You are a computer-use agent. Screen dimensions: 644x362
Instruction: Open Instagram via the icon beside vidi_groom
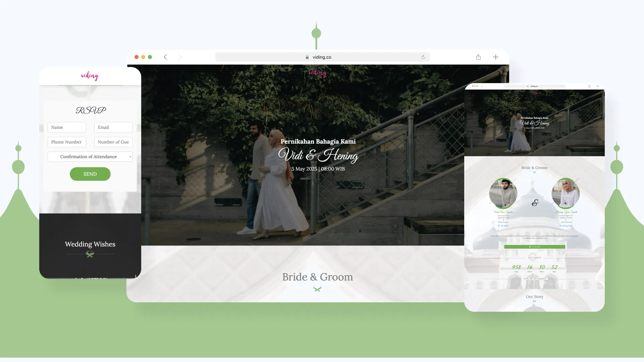499,226
